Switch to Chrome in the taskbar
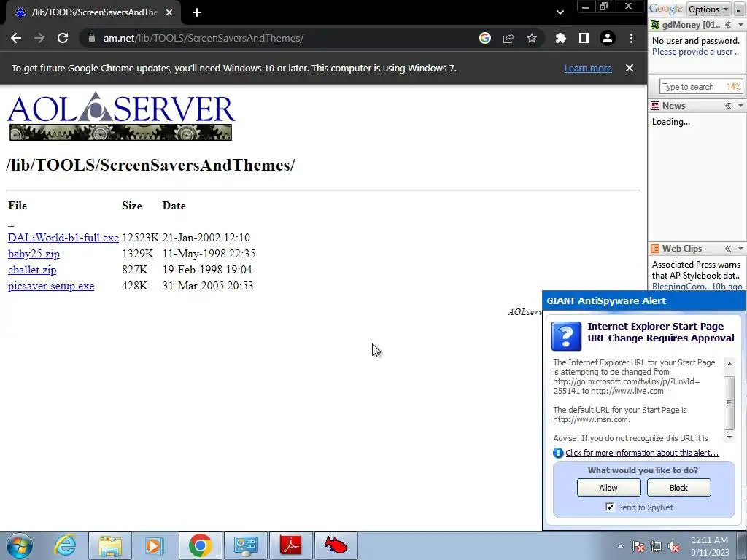Viewport: 747px width, 560px height. [x=200, y=545]
